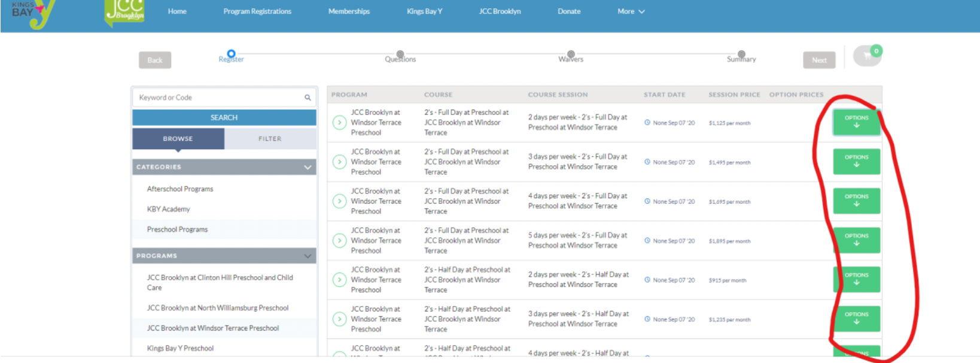Click the $915 per month price
The height and width of the screenshot is (363, 980).
[x=728, y=280]
